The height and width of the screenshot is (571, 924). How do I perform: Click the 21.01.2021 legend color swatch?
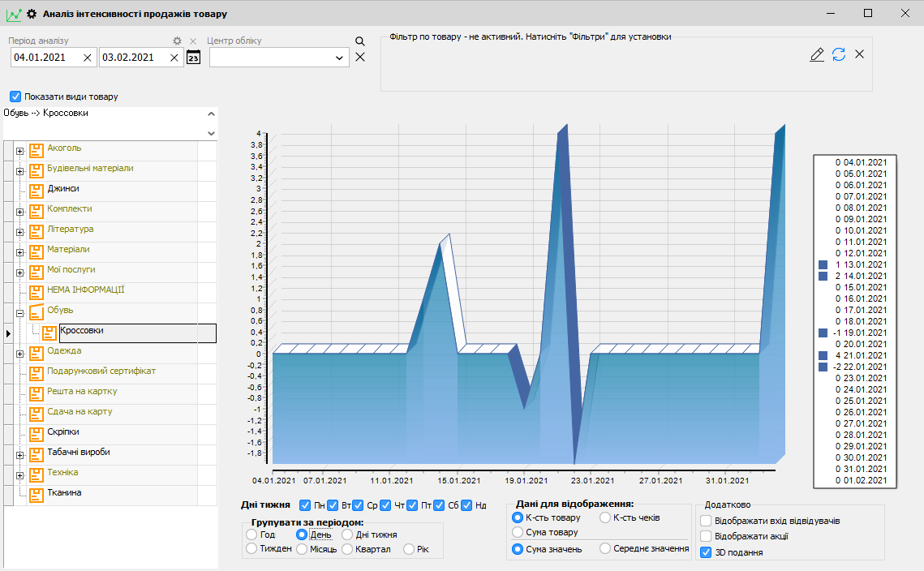[x=823, y=355]
